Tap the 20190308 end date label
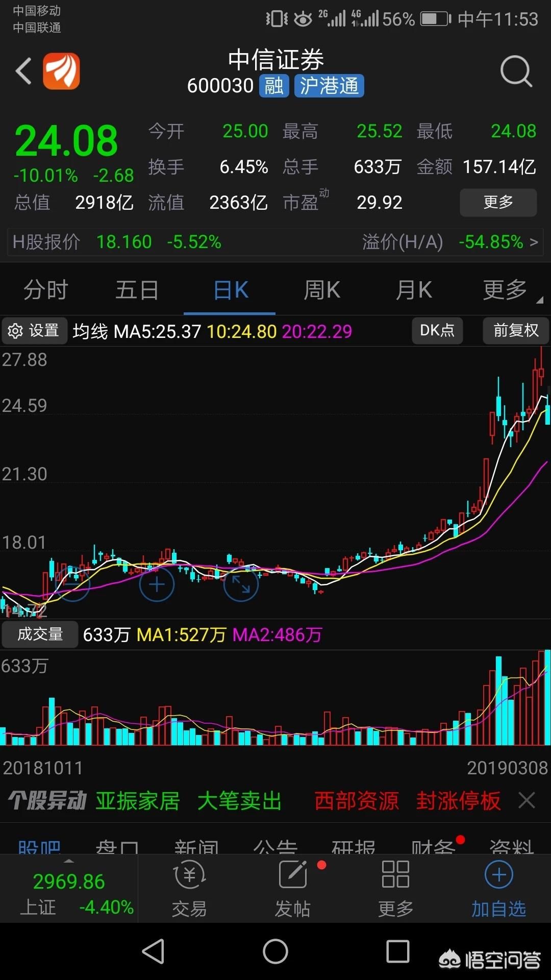This screenshot has width=551, height=980. coord(507,768)
